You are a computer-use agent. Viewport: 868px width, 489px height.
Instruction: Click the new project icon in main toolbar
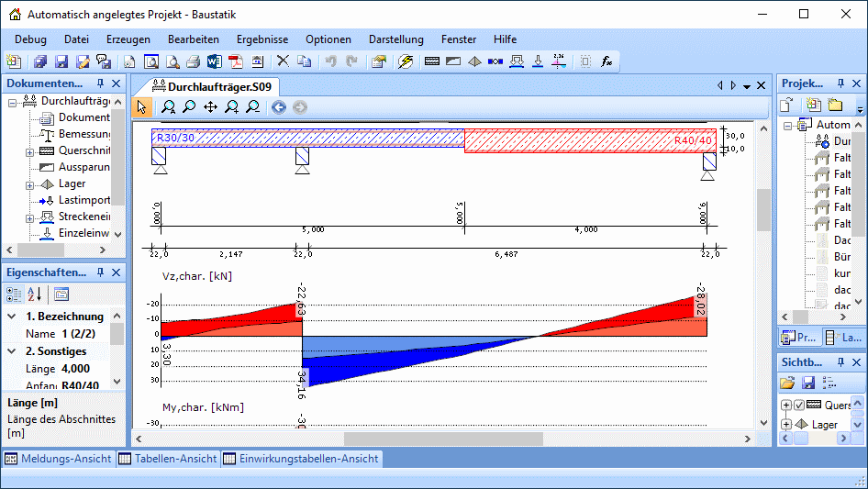(x=13, y=61)
